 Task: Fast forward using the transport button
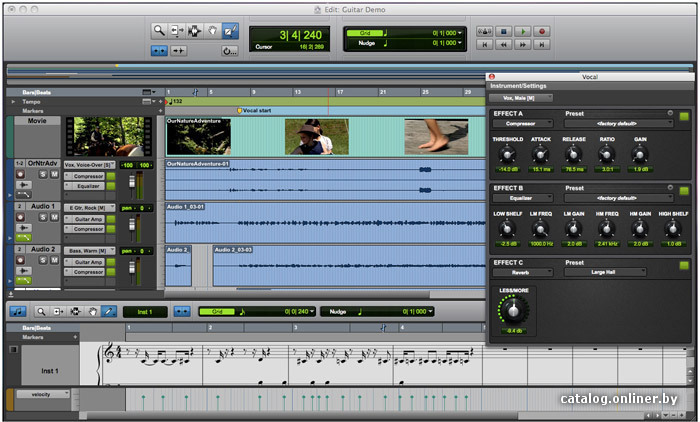pyautogui.click(x=523, y=44)
